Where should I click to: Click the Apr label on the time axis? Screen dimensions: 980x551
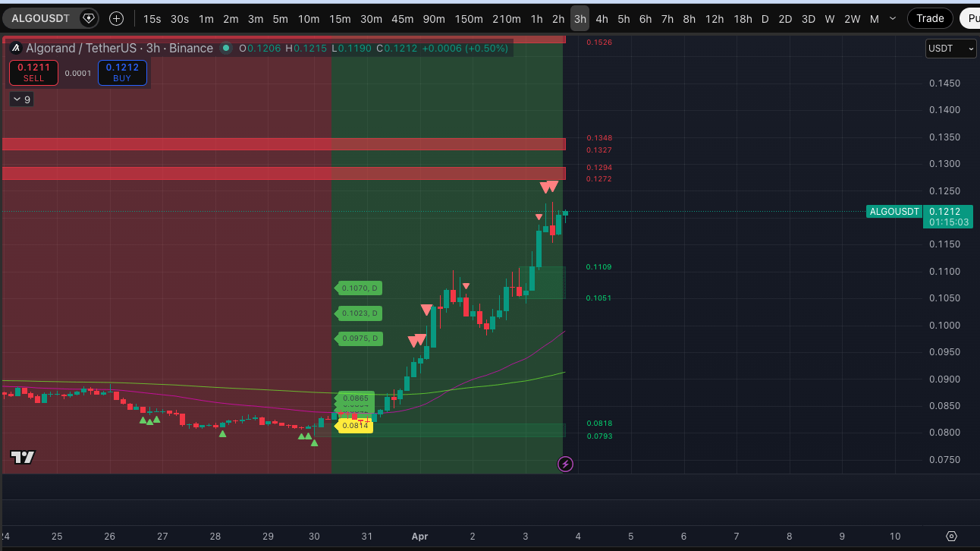(419, 536)
